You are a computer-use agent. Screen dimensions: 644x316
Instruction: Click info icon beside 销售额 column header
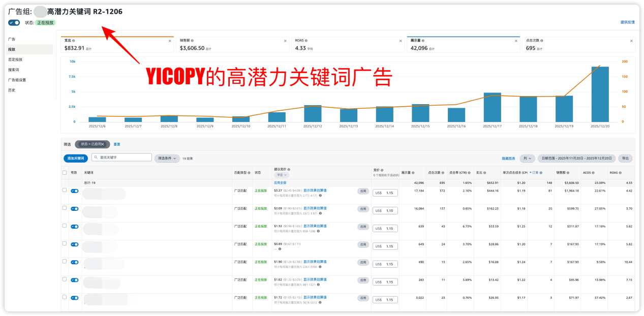coord(568,173)
